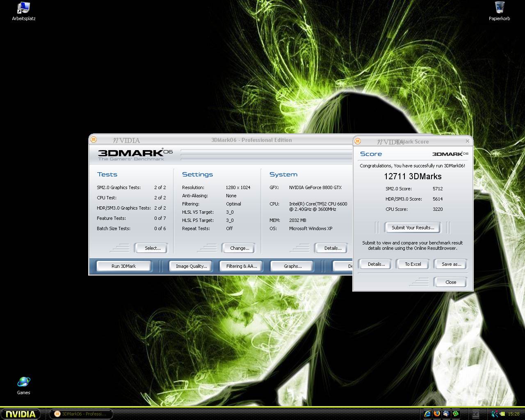Viewport: 525px width, 420px height.
Task: Click the 3DMARK06 logo in main window
Action: click(x=135, y=154)
